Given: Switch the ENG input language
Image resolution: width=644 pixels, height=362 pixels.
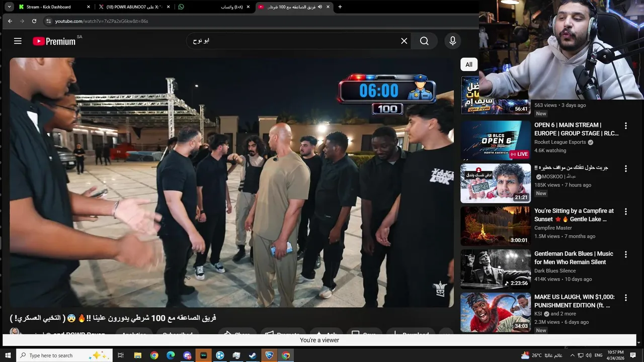Looking at the screenshot, I should [x=598, y=355].
